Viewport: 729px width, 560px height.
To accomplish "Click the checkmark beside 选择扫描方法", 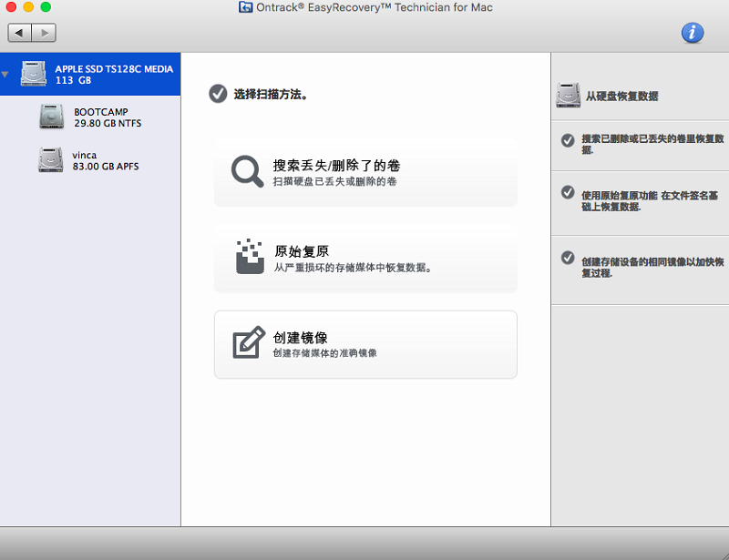I will pyautogui.click(x=217, y=93).
